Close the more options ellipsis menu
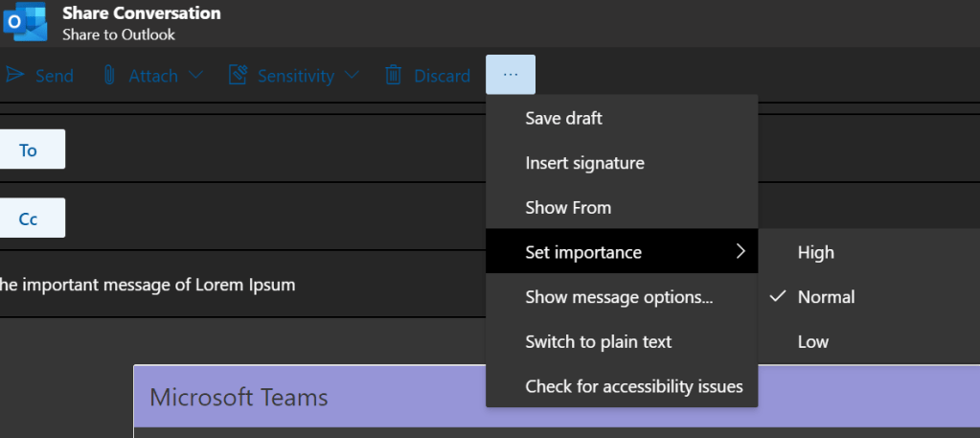This screenshot has height=438, width=980. coord(510,75)
